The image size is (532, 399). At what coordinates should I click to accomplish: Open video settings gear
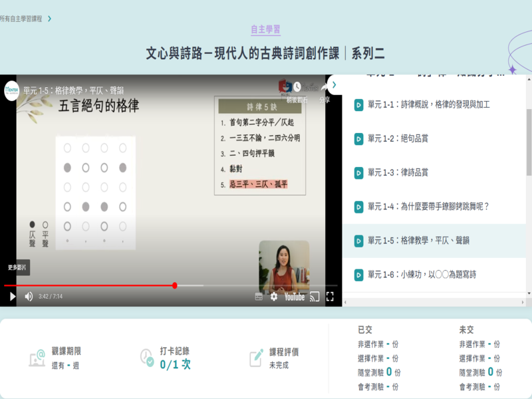(x=274, y=297)
